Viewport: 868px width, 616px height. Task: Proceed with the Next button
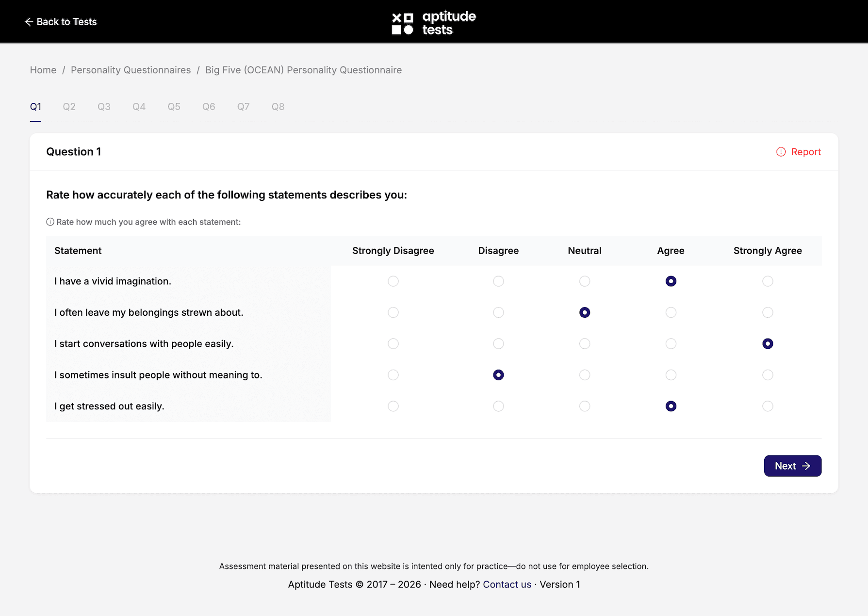(x=793, y=466)
